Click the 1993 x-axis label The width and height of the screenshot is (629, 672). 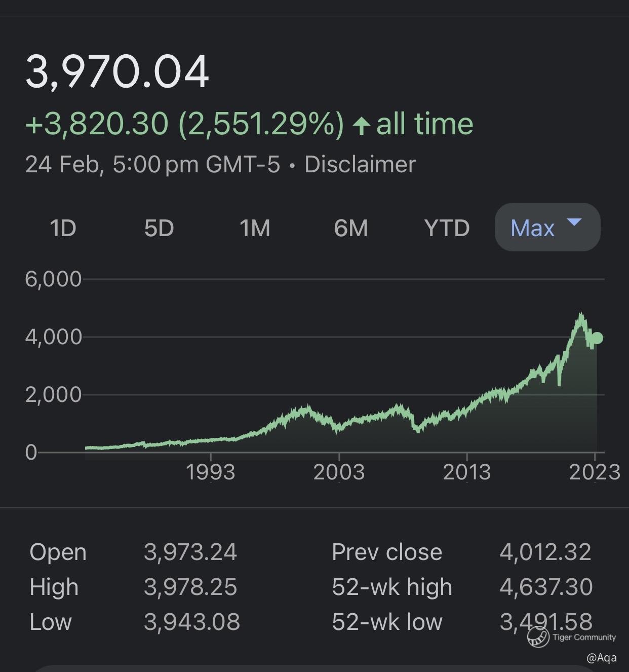(211, 472)
